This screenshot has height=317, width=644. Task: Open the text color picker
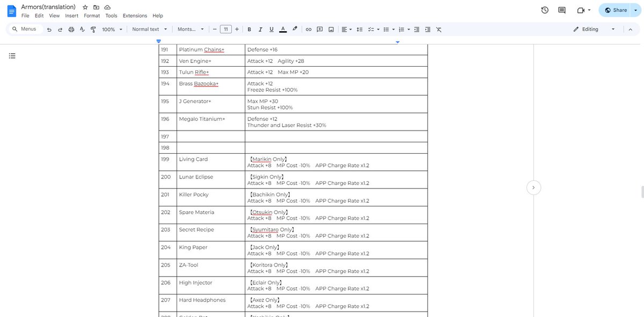pyautogui.click(x=283, y=30)
